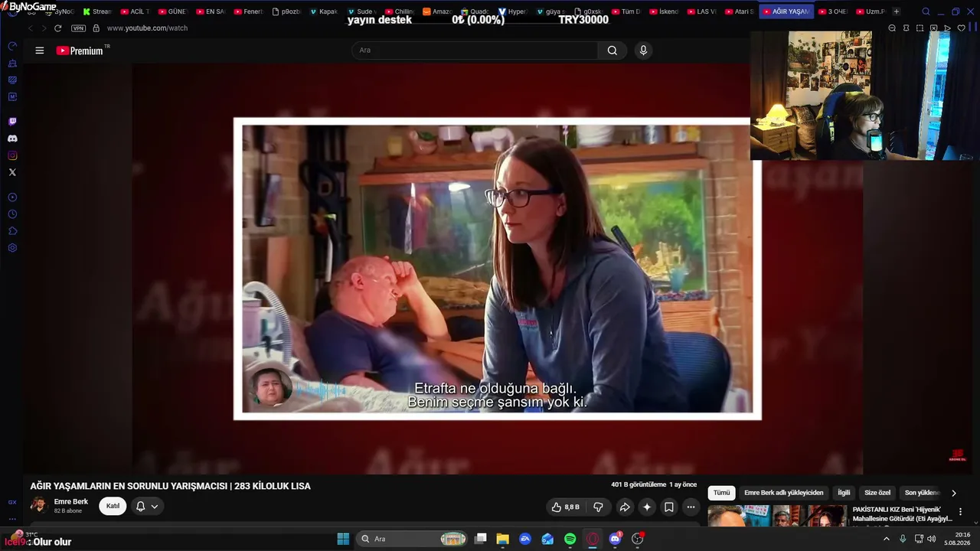Open Emre Berk channel avatar
This screenshot has height=551, width=980.
39,506
